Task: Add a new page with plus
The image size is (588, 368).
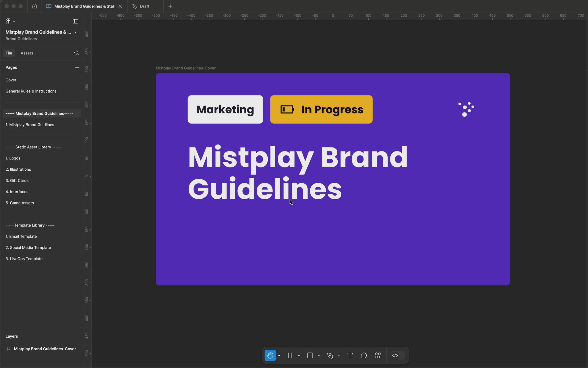Action: pyautogui.click(x=77, y=67)
